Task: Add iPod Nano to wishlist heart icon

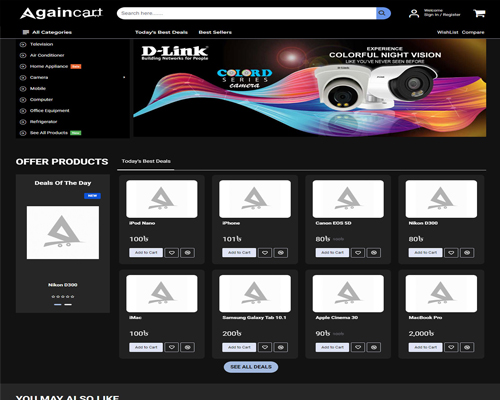Action: (x=172, y=253)
